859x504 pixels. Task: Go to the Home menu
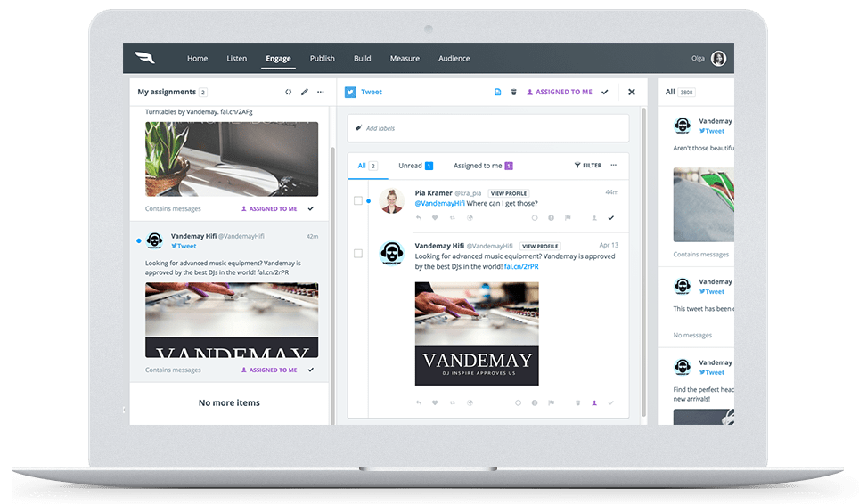(197, 59)
